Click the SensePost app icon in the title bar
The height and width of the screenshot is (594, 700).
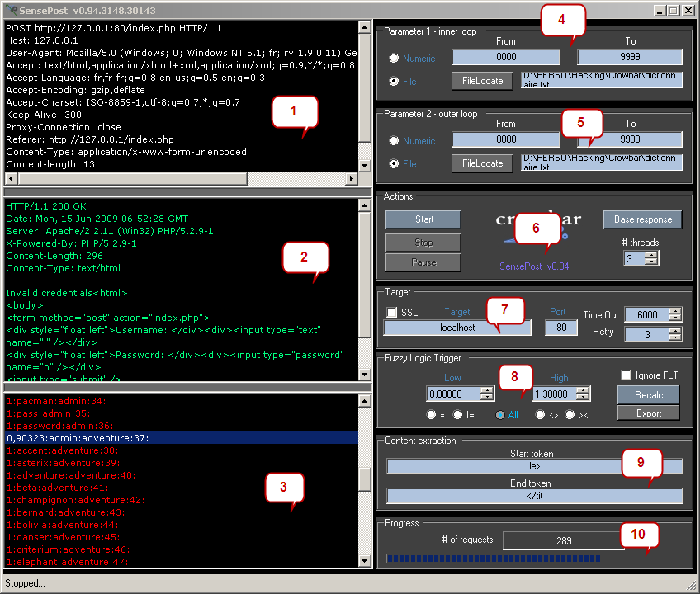pyautogui.click(x=10, y=11)
